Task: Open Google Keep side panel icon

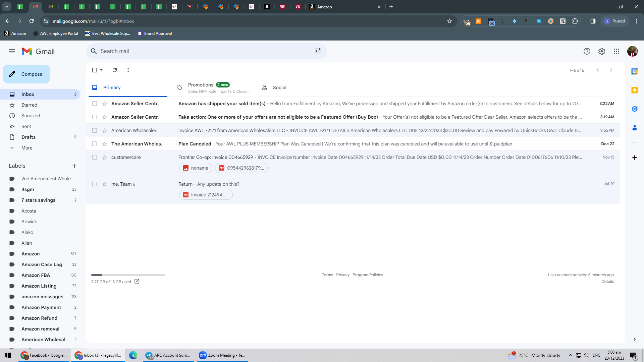Action: pos(634,90)
